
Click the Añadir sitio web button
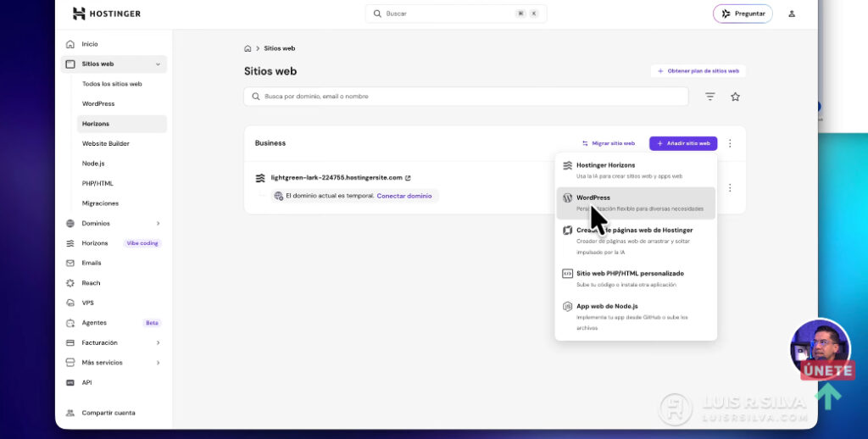pos(683,143)
